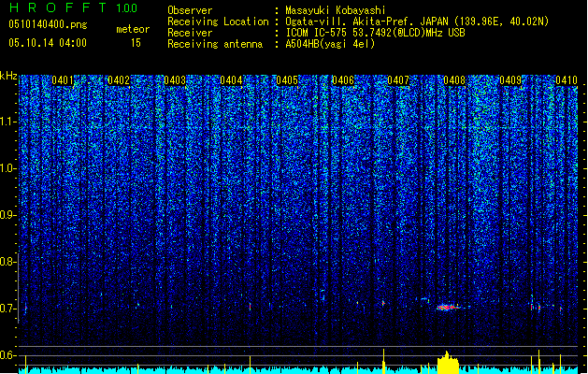Click the 0407 time marker
588x374 pixels.
click(398, 80)
